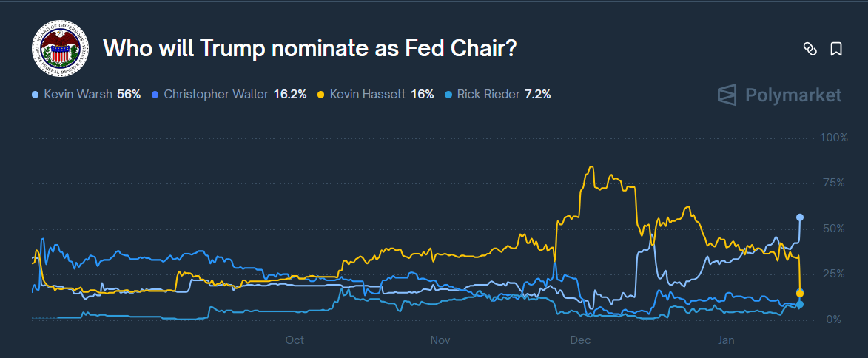Bookmark this Fed Chair market
Screen dimensions: 868x358
click(x=836, y=50)
